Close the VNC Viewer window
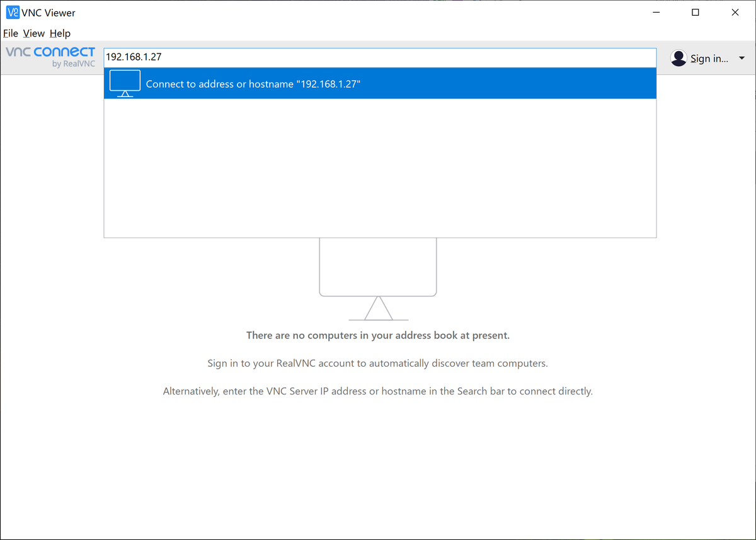The image size is (756, 540). [735, 13]
